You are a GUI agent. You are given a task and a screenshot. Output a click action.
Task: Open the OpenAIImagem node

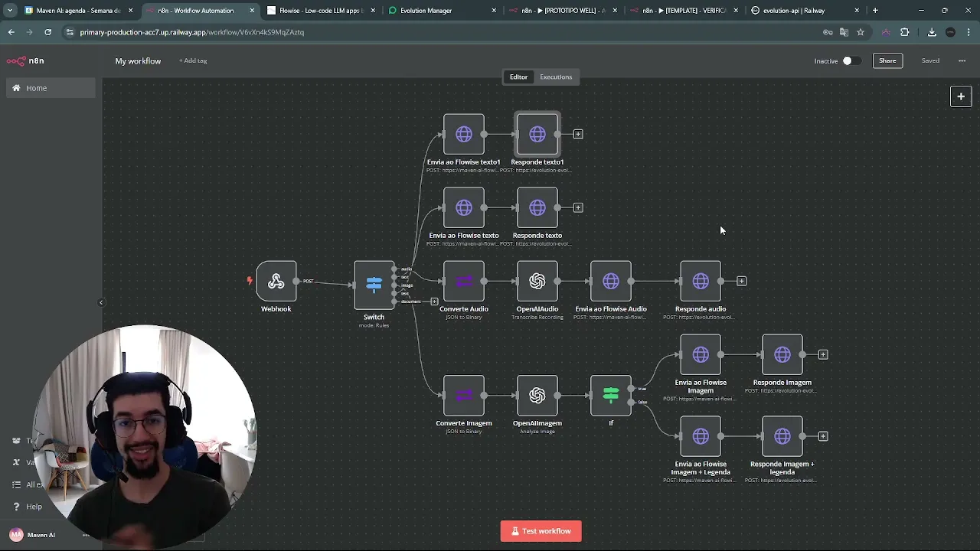[537, 395]
